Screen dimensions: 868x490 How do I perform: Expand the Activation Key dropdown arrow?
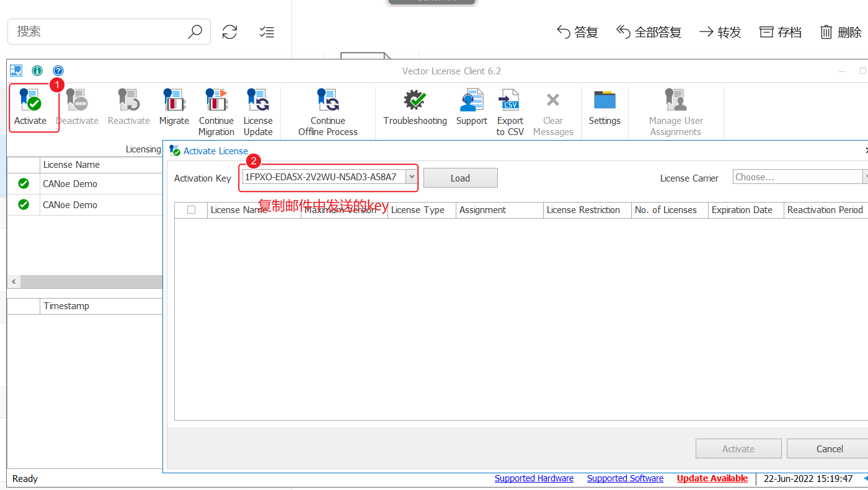pyautogui.click(x=411, y=177)
